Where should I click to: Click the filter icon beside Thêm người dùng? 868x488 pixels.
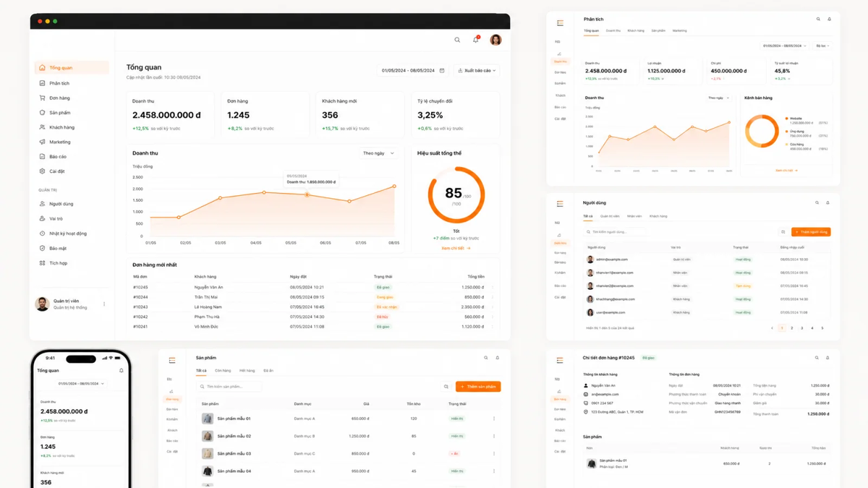tap(783, 232)
